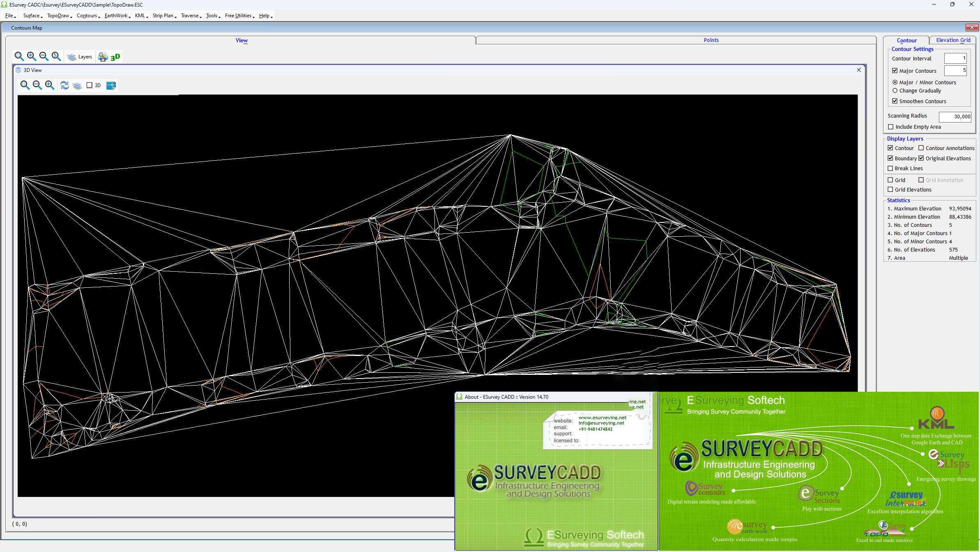Switch to the Points tab
980x552 pixels.
[x=711, y=40]
